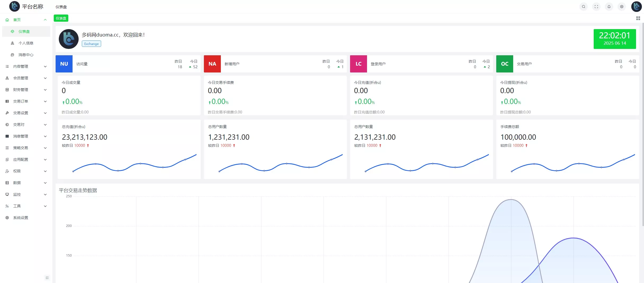
Task: Collapse the 首页 menu chevron
Action: tap(45, 20)
